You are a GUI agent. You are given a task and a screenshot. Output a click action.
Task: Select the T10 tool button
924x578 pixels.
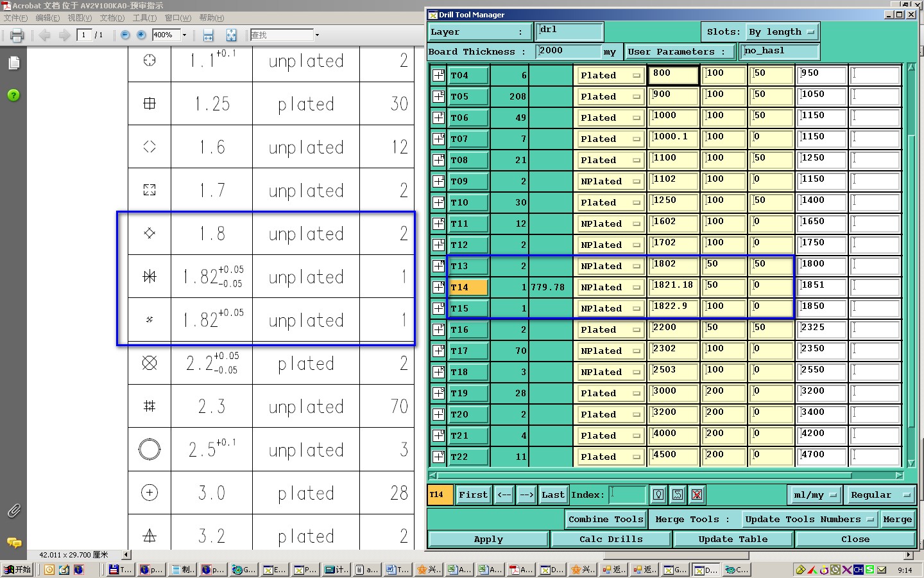pyautogui.click(x=468, y=202)
